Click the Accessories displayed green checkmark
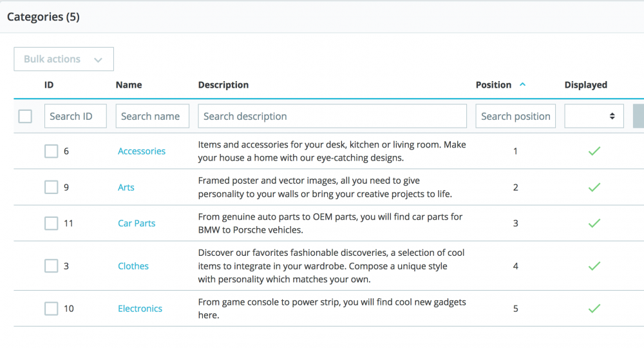Image resolution: width=644 pixels, height=348 pixels. (x=594, y=151)
